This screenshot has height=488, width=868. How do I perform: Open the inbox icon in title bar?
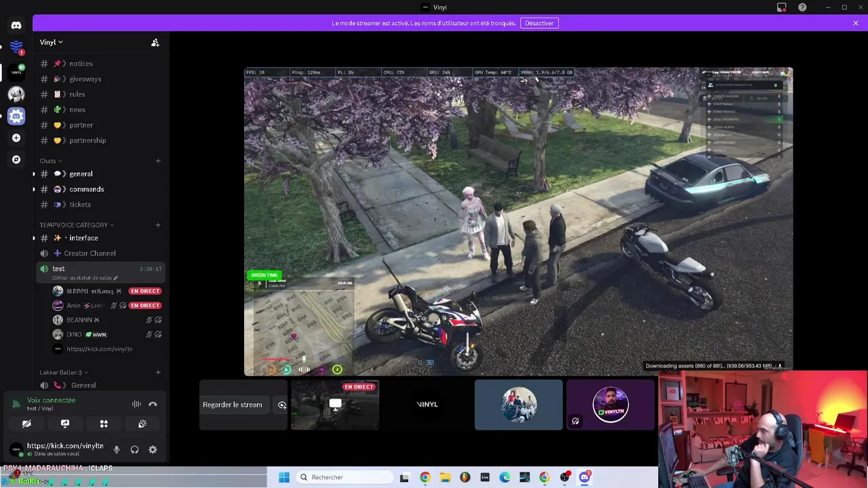pyautogui.click(x=781, y=7)
